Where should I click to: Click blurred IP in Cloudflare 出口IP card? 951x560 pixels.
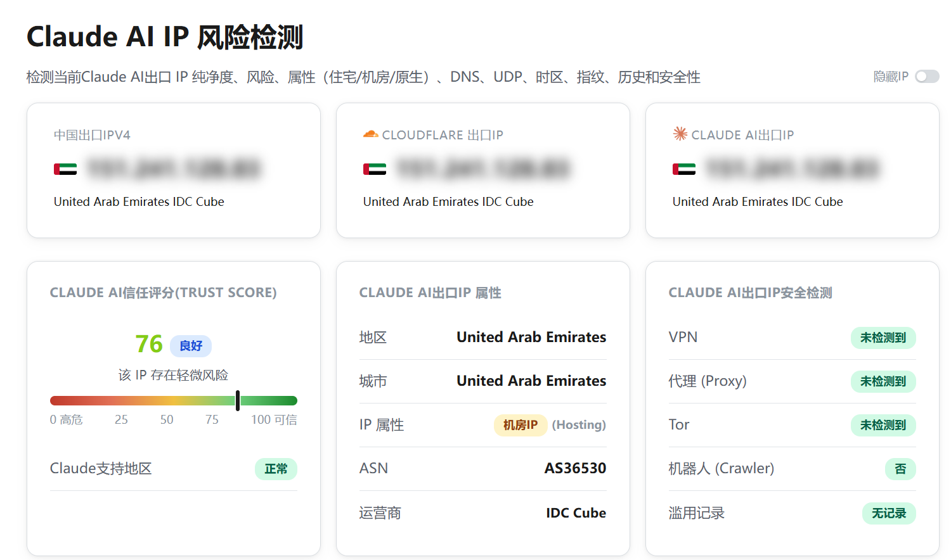pyautogui.click(x=484, y=169)
